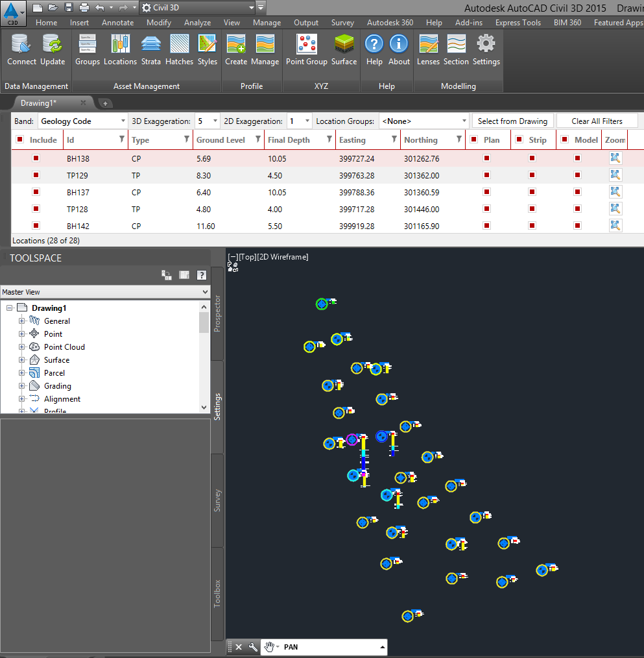Toggle the Plan checkbox for TP129
The width and height of the screenshot is (644, 658).
pos(485,175)
